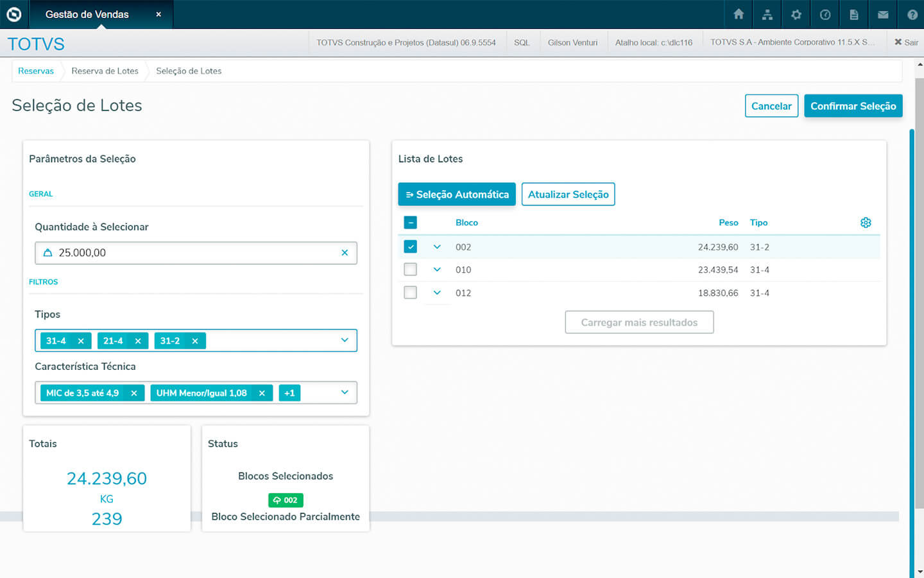Open settings gear in top bar
The height and width of the screenshot is (578, 924).
pos(796,14)
